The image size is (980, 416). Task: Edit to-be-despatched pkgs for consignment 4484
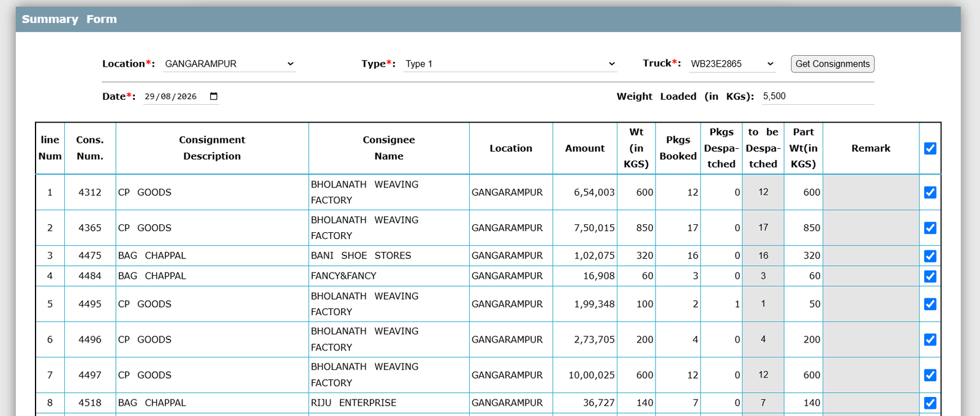pyautogui.click(x=763, y=276)
